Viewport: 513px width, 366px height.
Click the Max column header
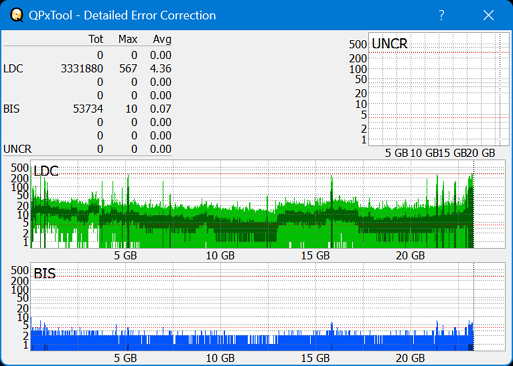pos(128,39)
